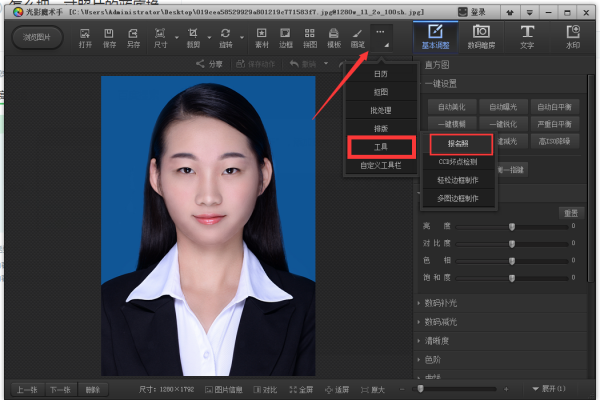Expand the 数码补光 section
Image resolution: width=600 pixels, height=400 pixels.
(441, 303)
